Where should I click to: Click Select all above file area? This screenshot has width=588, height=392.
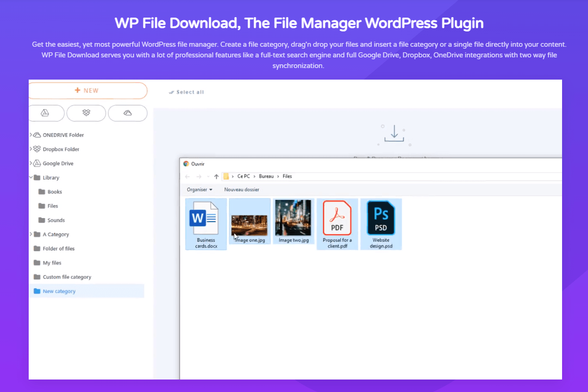(187, 92)
